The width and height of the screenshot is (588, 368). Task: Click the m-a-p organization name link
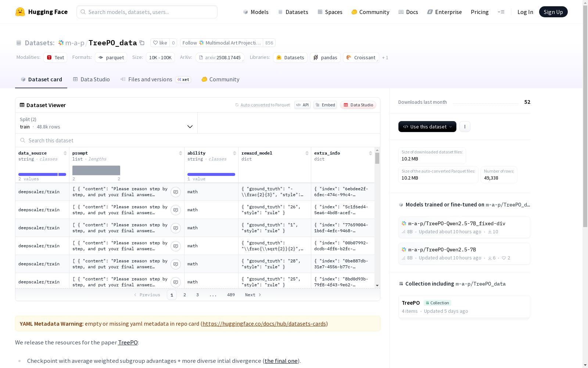click(75, 43)
